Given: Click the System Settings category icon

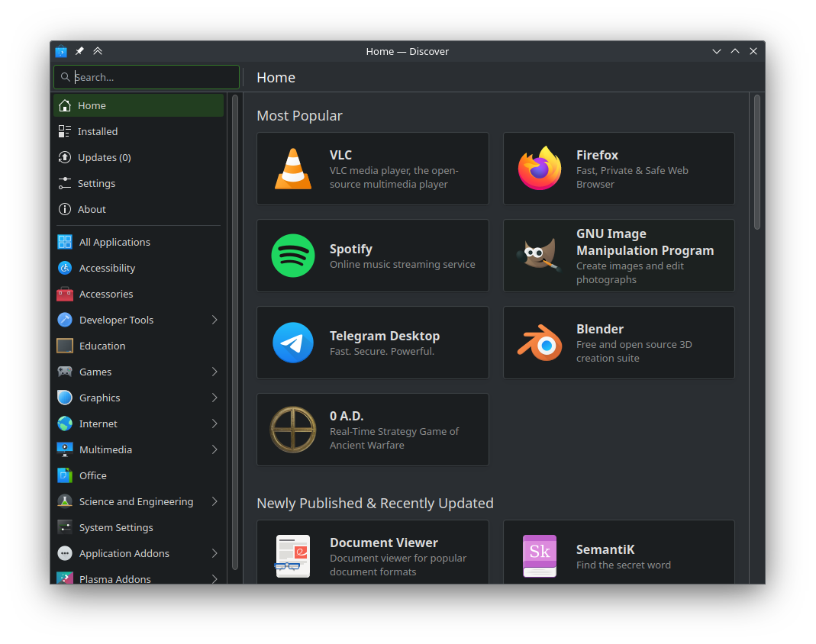Looking at the screenshot, I should (x=65, y=527).
